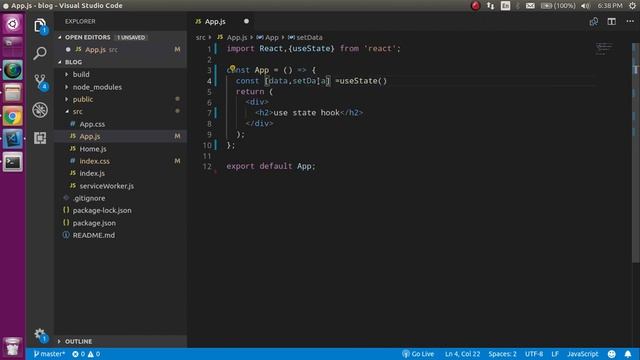The image size is (640, 360).
Task: Click JavaScript language mode in status bar
Action: [x=582, y=354]
